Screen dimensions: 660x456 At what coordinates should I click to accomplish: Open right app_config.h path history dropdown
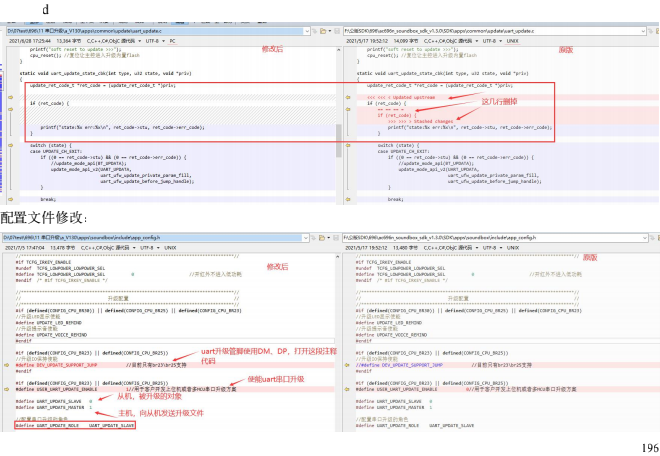644,238
